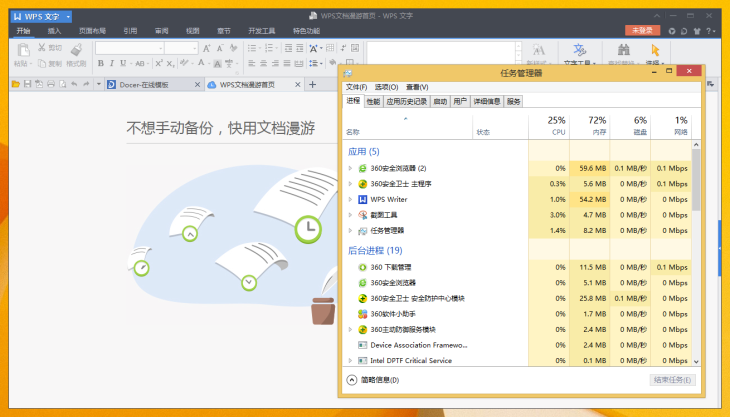Click the 未登录 login button
Viewport: 730px width, 417px height.
pos(642,30)
